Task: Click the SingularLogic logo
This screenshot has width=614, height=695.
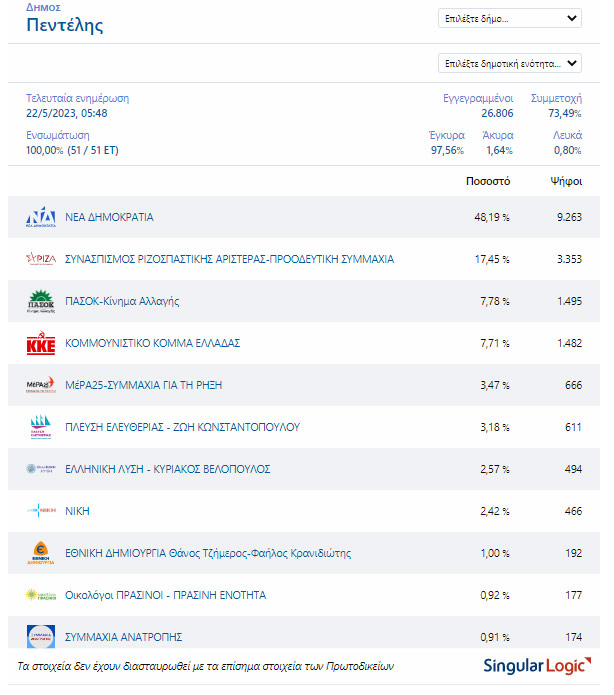Action: (x=537, y=666)
